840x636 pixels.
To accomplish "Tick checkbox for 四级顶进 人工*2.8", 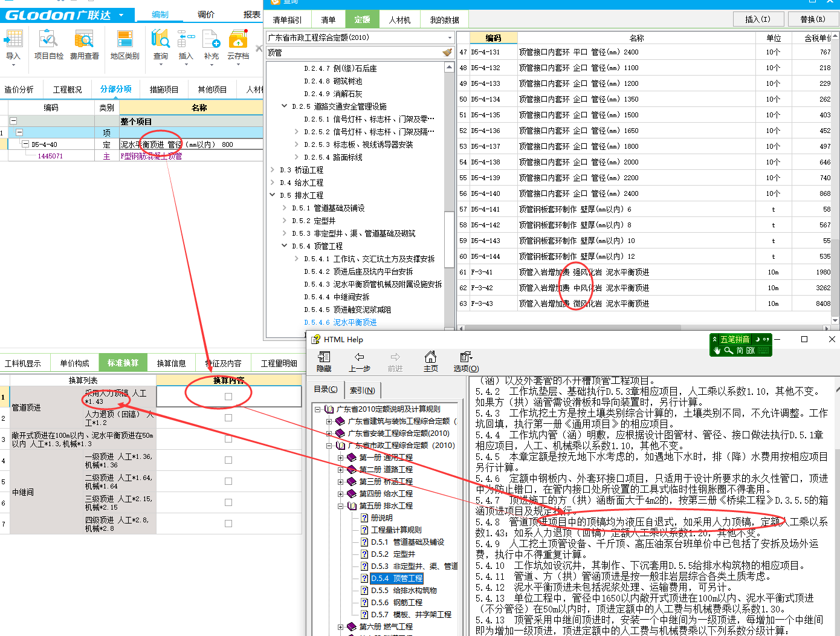I will (228, 524).
